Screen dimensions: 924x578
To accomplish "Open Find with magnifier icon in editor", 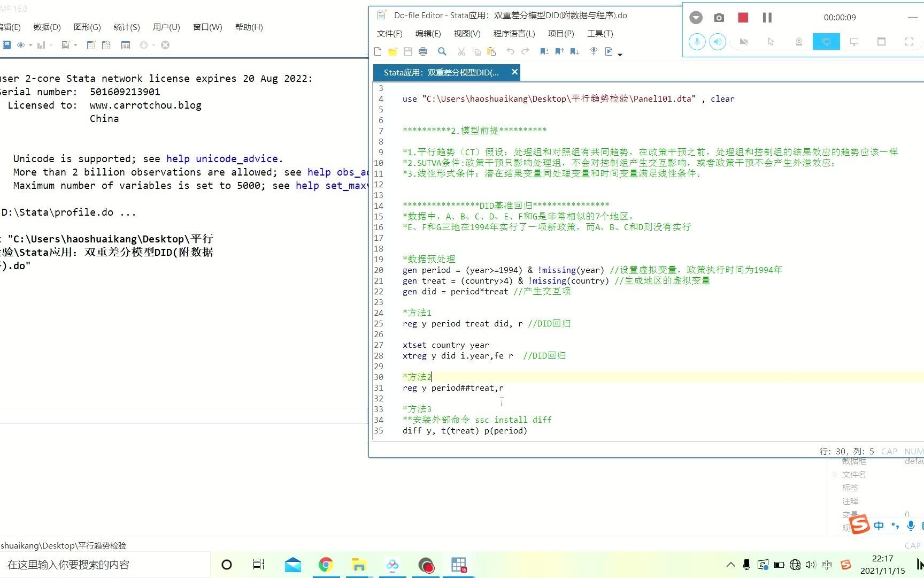I will point(442,51).
